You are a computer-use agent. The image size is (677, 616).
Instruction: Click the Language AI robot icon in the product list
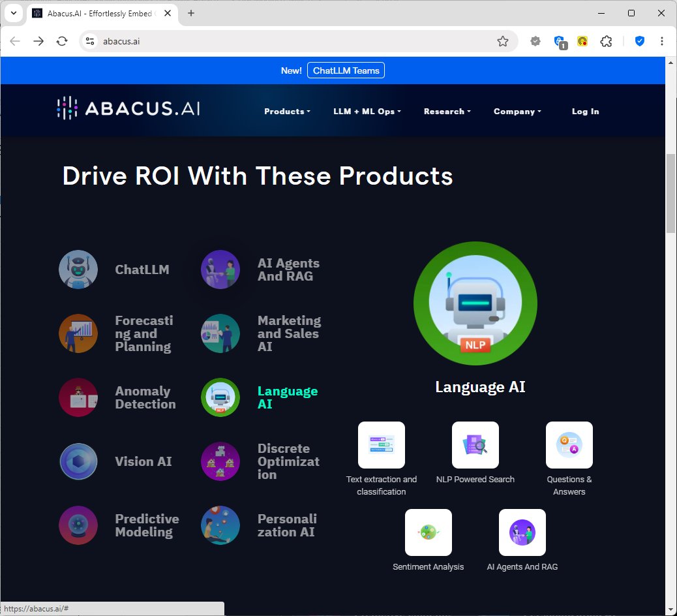coord(220,397)
